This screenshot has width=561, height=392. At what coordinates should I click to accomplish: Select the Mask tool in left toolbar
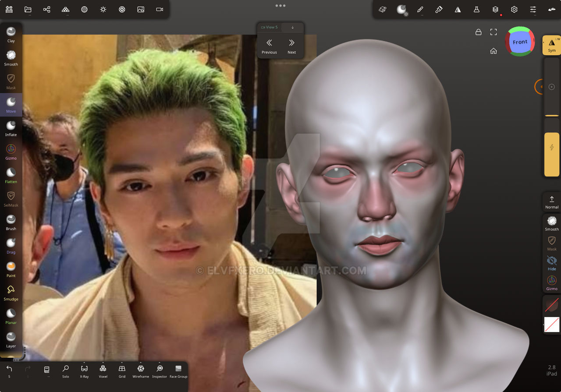[x=11, y=81]
